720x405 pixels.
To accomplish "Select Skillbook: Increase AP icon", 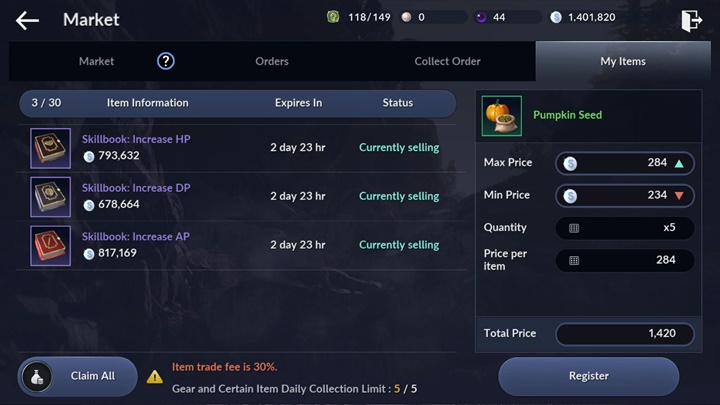I will pos(51,245).
